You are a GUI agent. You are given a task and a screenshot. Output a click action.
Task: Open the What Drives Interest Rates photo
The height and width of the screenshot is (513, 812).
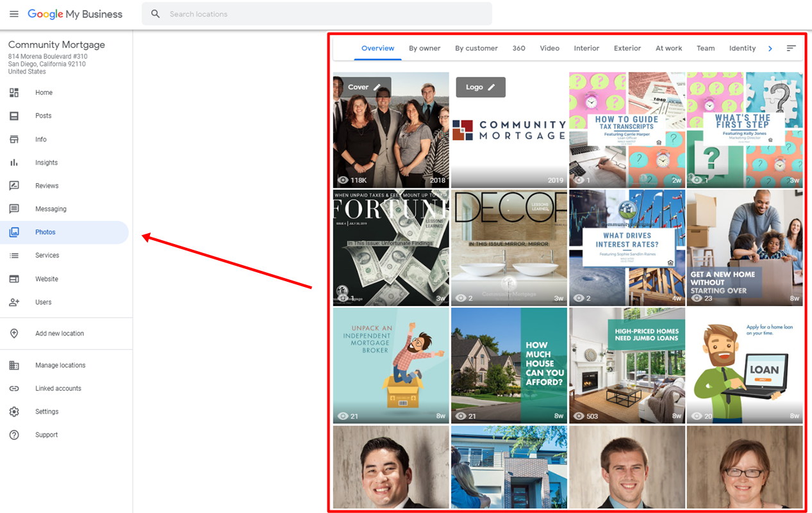click(627, 248)
